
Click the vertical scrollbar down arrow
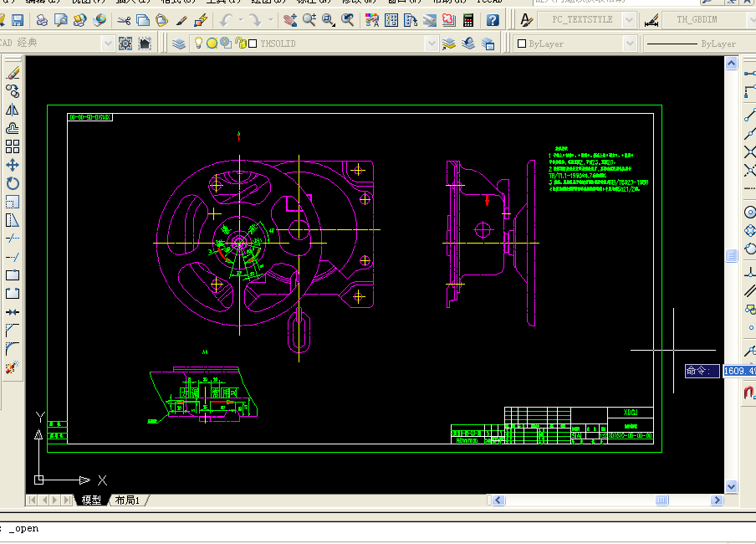(x=731, y=486)
